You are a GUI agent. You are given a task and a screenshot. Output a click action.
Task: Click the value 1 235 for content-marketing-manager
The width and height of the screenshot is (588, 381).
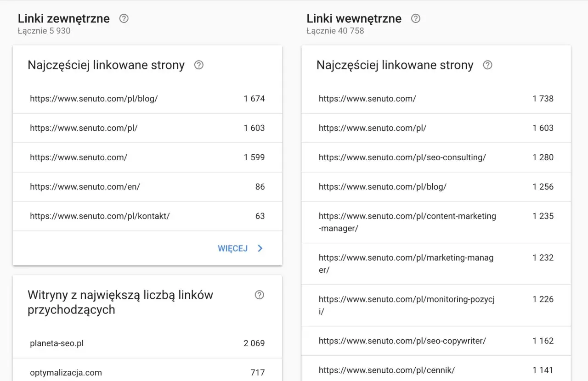tap(543, 216)
